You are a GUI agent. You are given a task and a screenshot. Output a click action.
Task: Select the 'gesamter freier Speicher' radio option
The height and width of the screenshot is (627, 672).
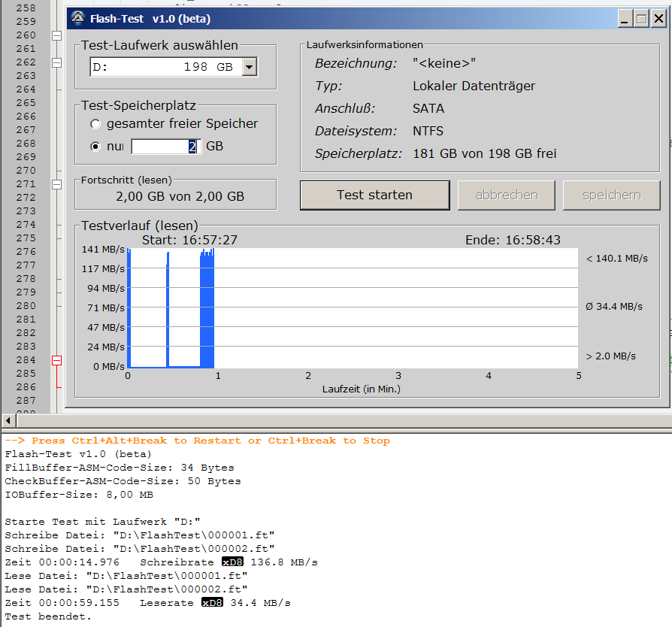point(95,124)
